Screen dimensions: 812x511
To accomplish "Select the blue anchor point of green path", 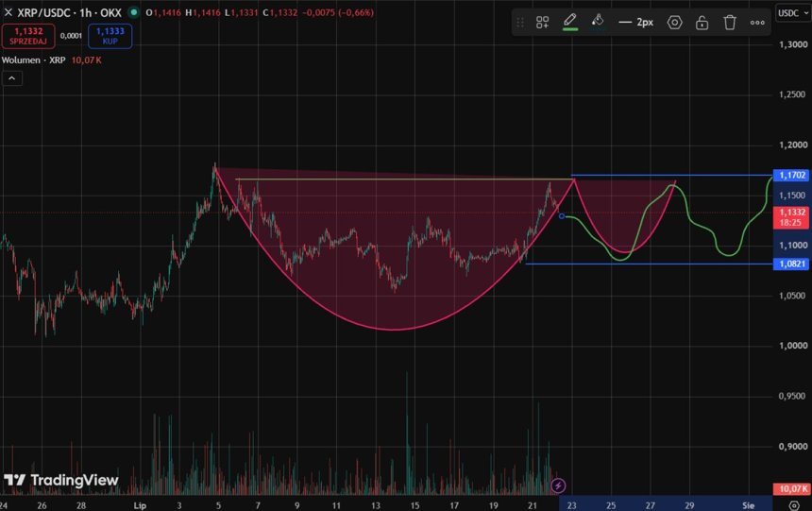I will coord(562,216).
